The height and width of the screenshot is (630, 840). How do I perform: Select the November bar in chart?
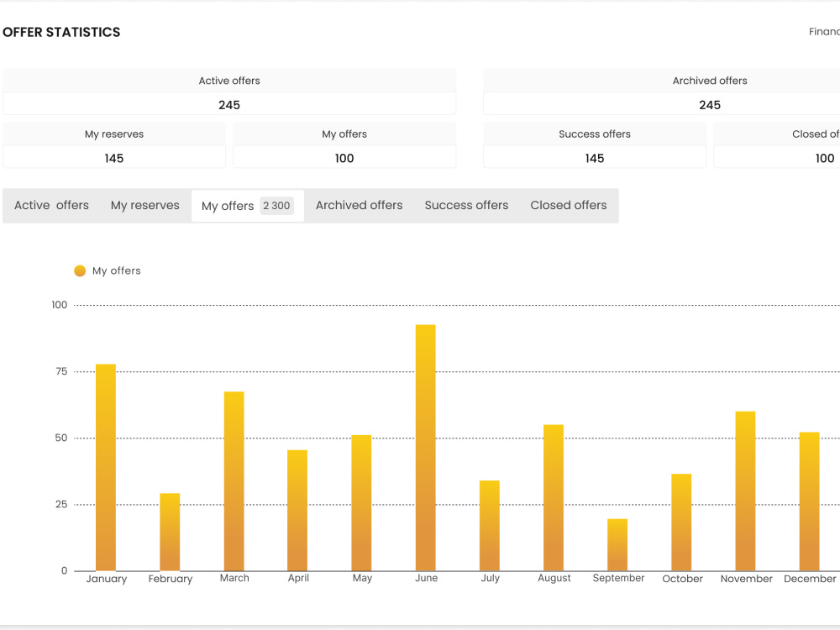pos(745,491)
